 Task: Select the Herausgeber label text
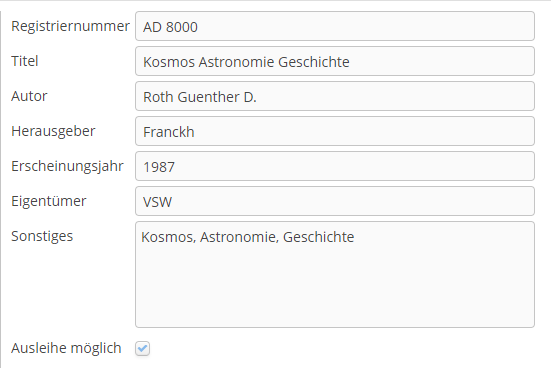point(53,131)
